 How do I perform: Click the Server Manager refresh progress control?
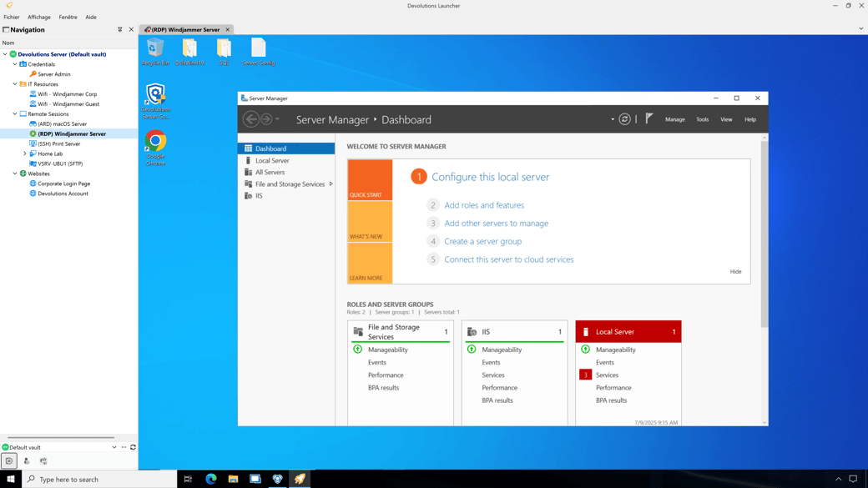coord(624,119)
